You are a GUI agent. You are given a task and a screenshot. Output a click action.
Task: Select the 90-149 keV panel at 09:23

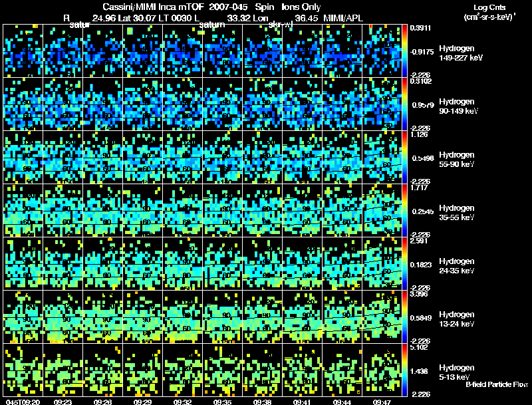coord(63,104)
